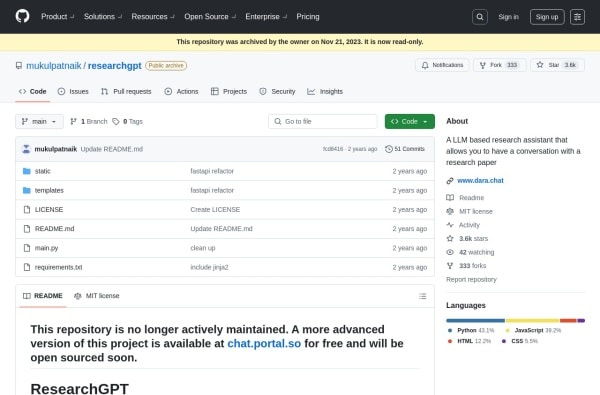Open Python 43.1% language entry

pos(471,330)
